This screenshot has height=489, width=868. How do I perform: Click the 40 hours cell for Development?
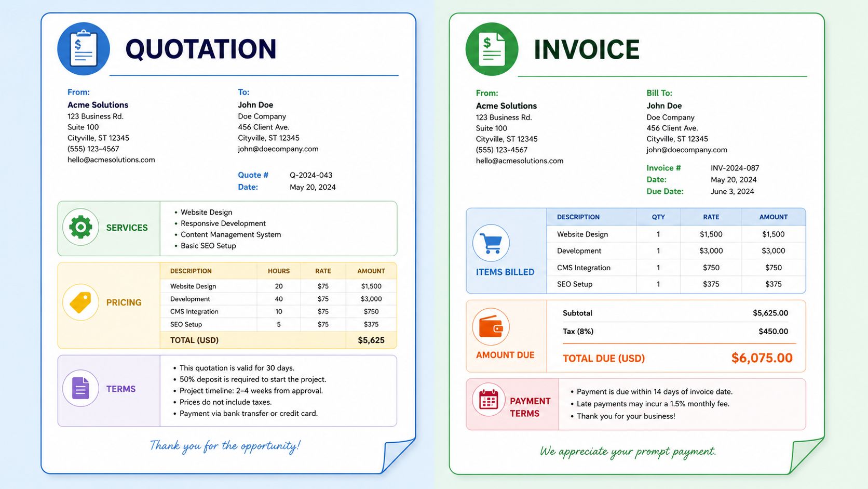(x=279, y=299)
